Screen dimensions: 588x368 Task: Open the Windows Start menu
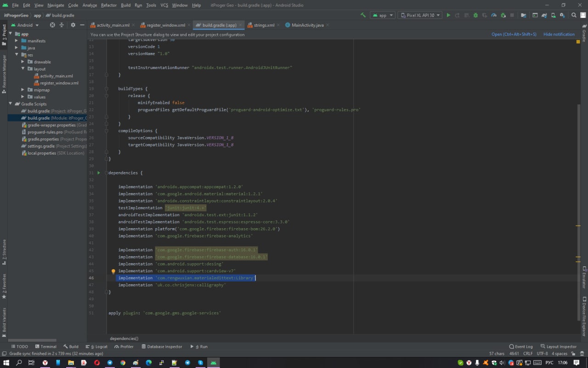6,362
